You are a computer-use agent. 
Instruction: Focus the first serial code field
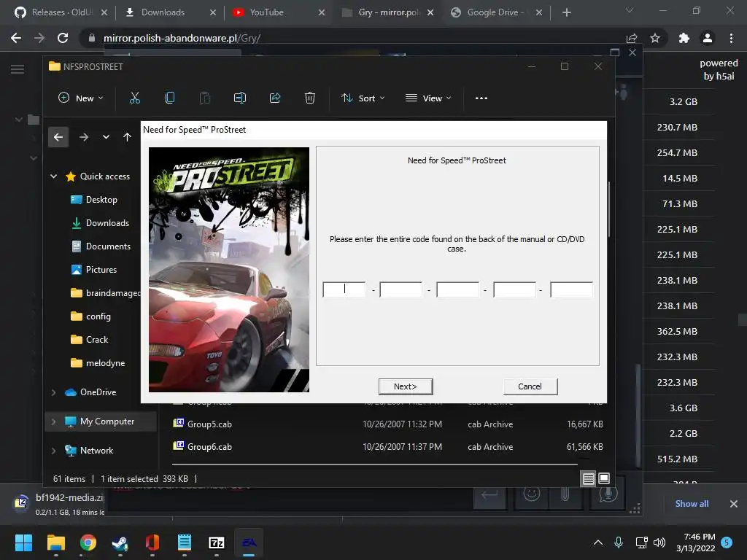click(x=344, y=289)
